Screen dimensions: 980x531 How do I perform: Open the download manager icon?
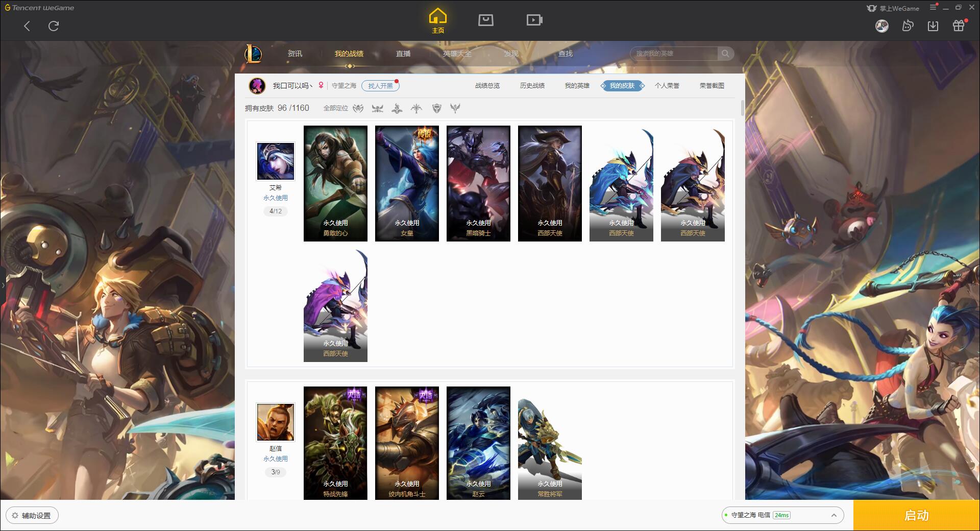click(933, 26)
